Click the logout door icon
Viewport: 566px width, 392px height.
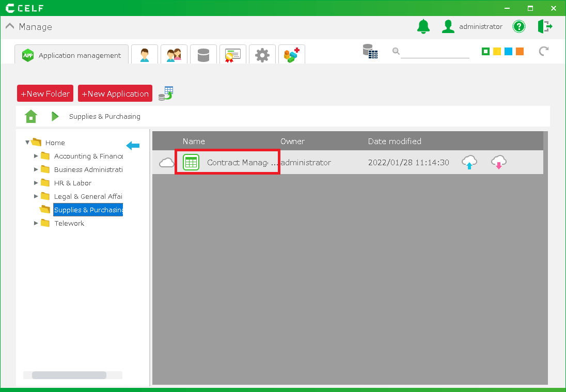pyautogui.click(x=545, y=26)
